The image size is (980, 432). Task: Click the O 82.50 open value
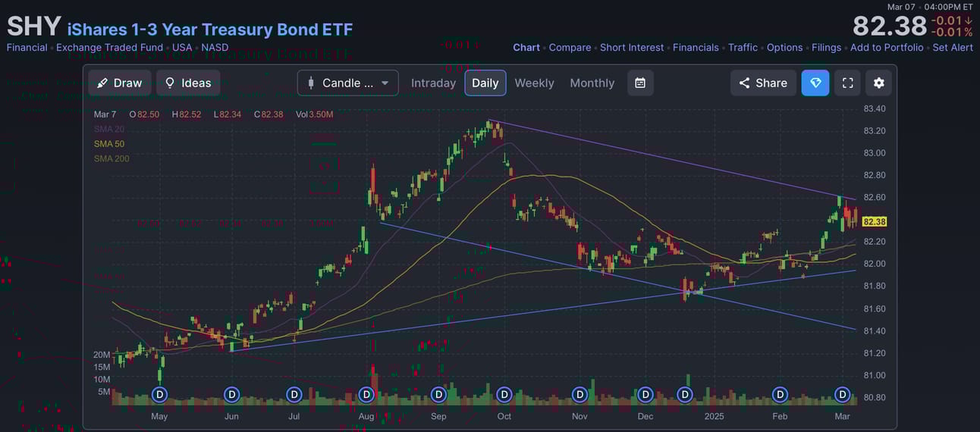pos(144,114)
